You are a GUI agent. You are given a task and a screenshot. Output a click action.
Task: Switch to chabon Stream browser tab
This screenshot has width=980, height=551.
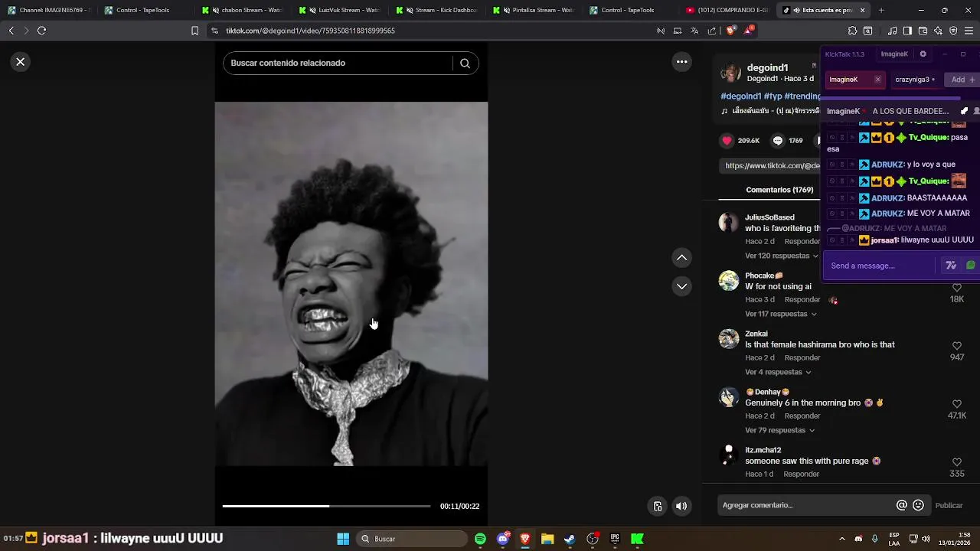[x=244, y=10]
